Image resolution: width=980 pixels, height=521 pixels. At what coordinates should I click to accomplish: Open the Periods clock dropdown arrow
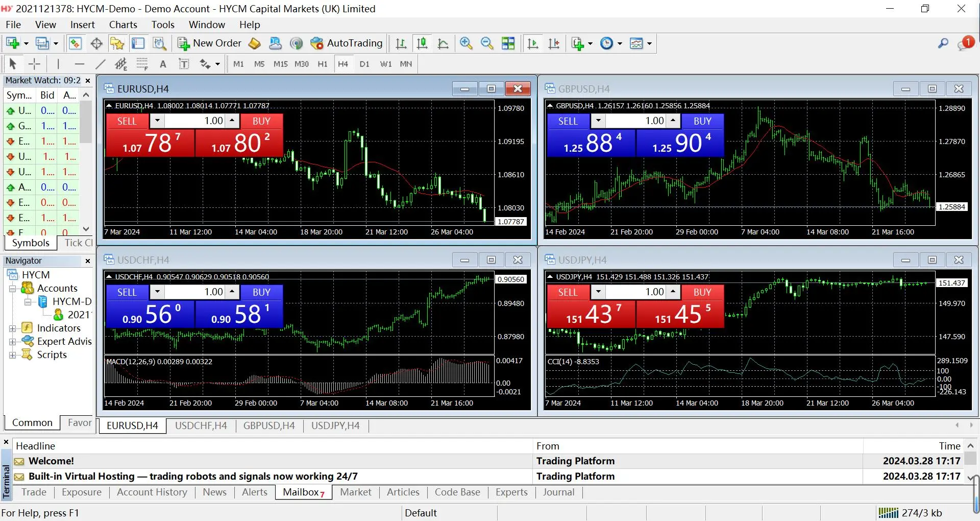coord(620,43)
